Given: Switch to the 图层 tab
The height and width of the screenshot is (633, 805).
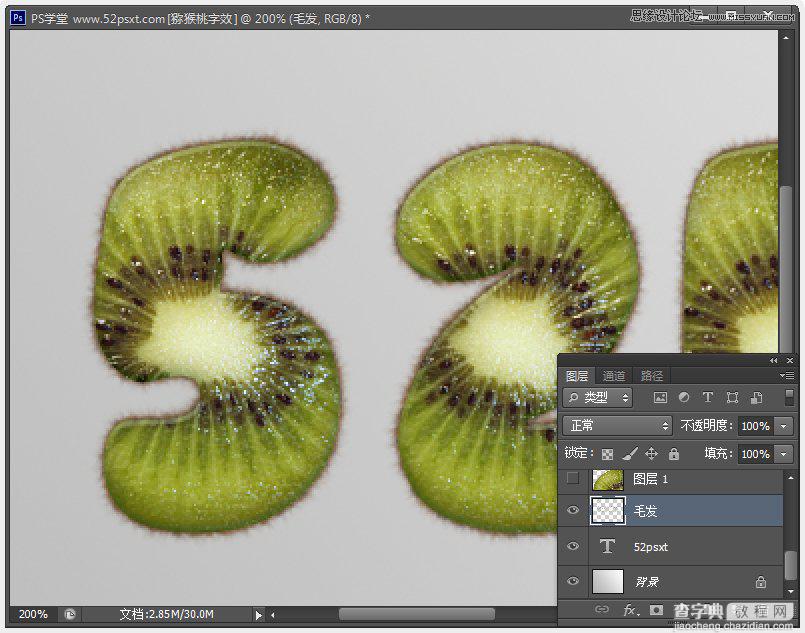Looking at the screenshot, I should [x=577, y=376].
